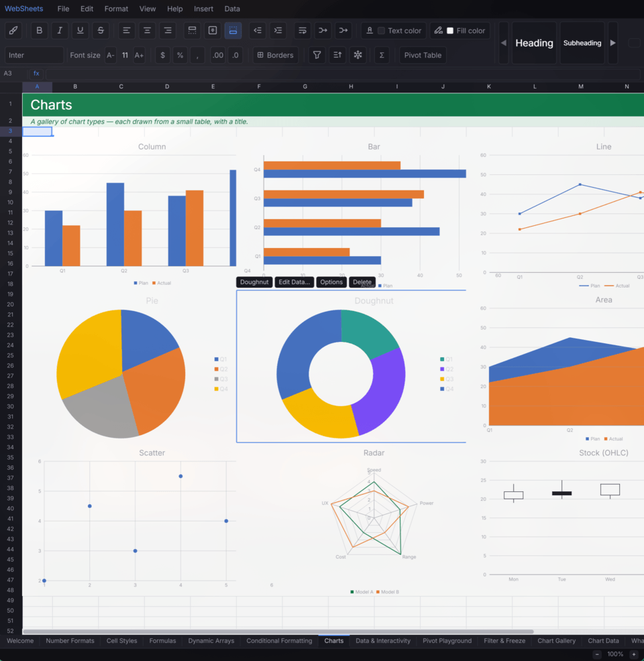Click the fx formula icon

coord(37,73)
